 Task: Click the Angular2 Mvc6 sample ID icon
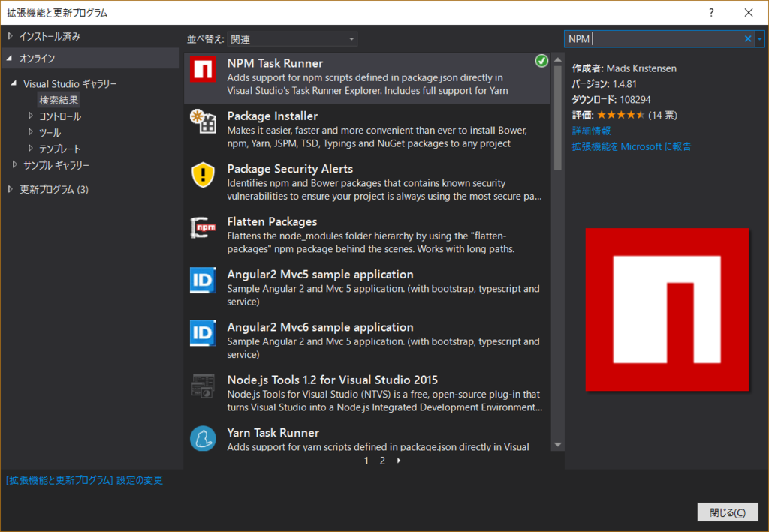pos(203,333)
